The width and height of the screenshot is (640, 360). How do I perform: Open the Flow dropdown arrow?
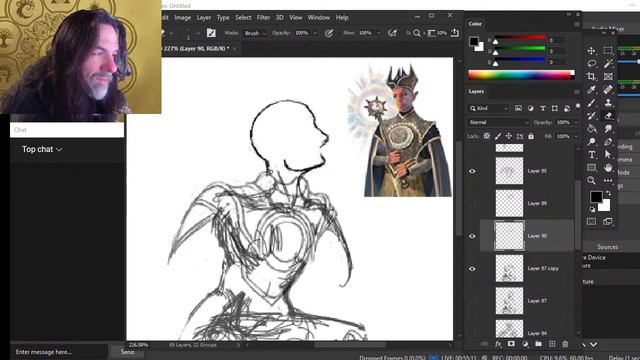coord(378,33)
